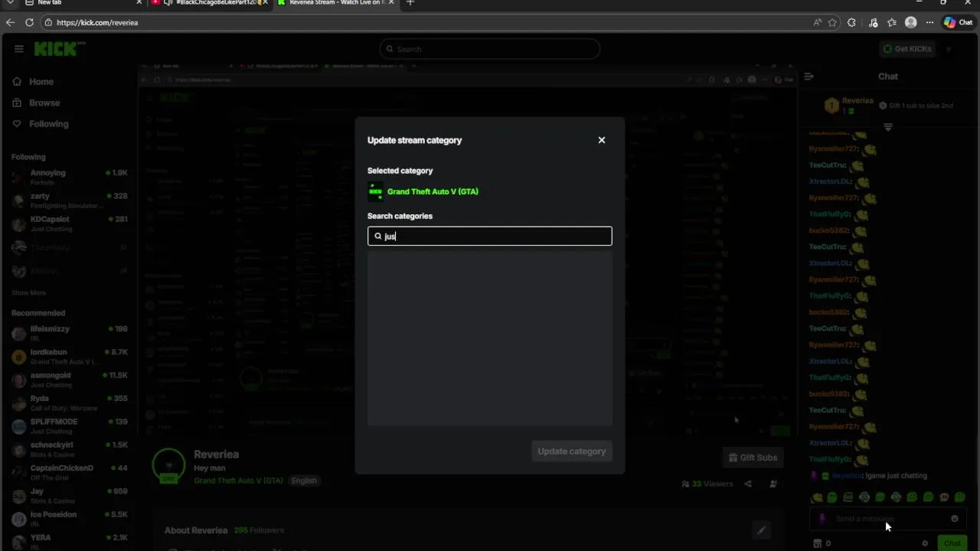Click Reveriea's live avatar
Screen dimensions: 980x551
(x=168, y=465)
